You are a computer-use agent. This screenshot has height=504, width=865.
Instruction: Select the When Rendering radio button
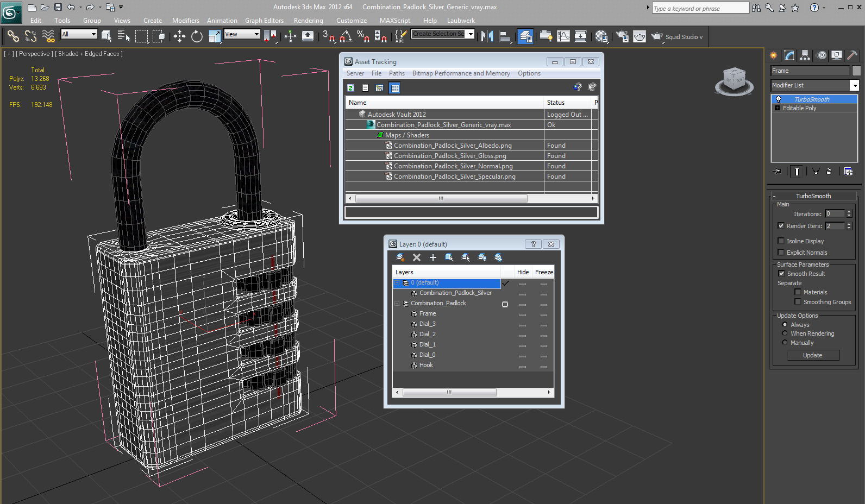(x=785, y=333)
